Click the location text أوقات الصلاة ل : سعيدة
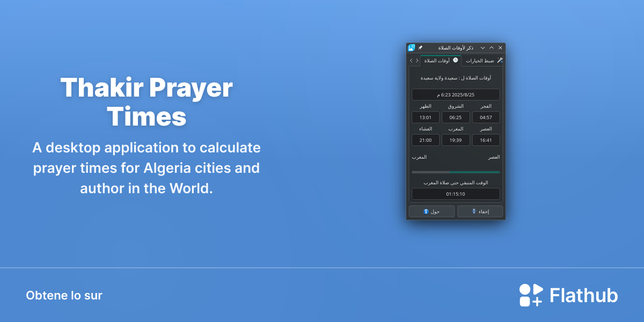This screenshot has width=644, height=322. click(x=456, y=78)
